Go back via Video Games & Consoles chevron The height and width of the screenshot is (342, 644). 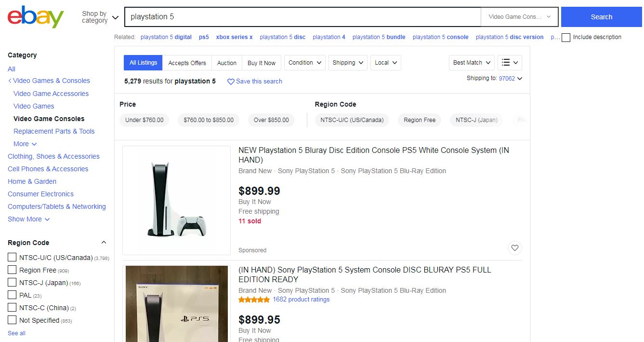click(10, 81)
